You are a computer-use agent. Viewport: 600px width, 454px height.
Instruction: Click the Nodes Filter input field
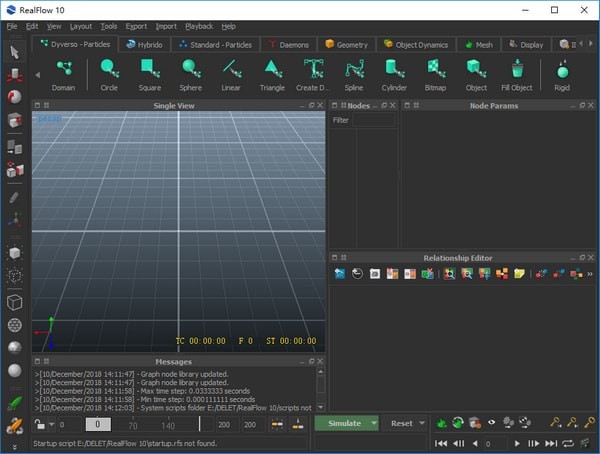point(373,120)
